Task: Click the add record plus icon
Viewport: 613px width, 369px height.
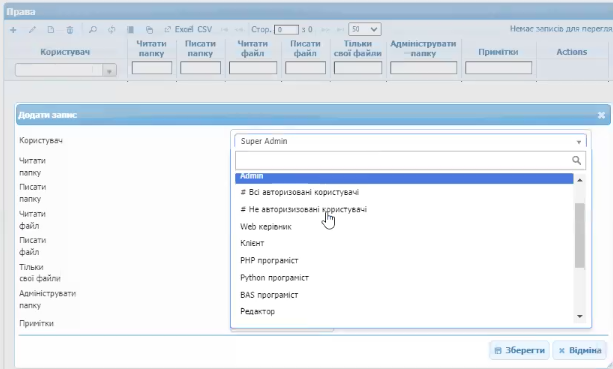Action: pyautogui.click(x=13, y=30)
